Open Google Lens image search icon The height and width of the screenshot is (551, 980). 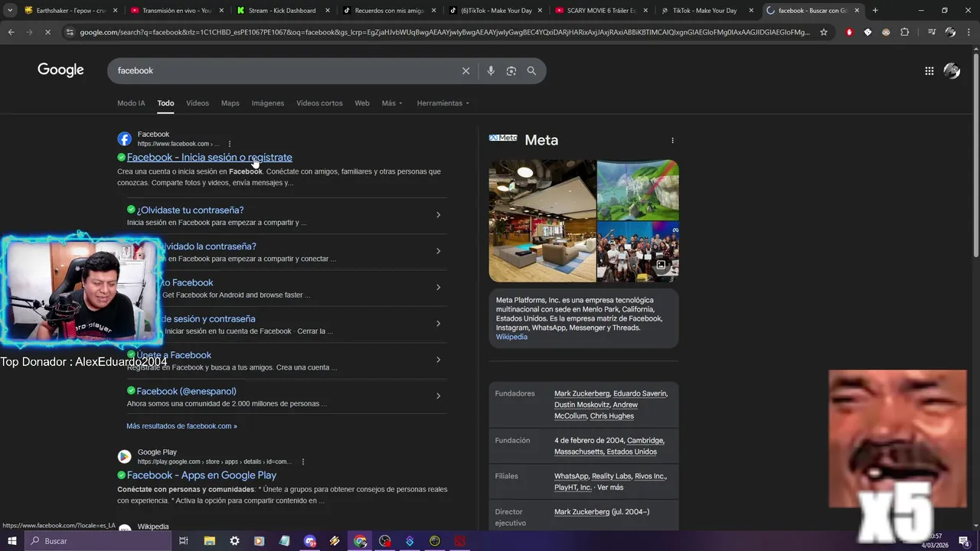(x=511, y=70)
